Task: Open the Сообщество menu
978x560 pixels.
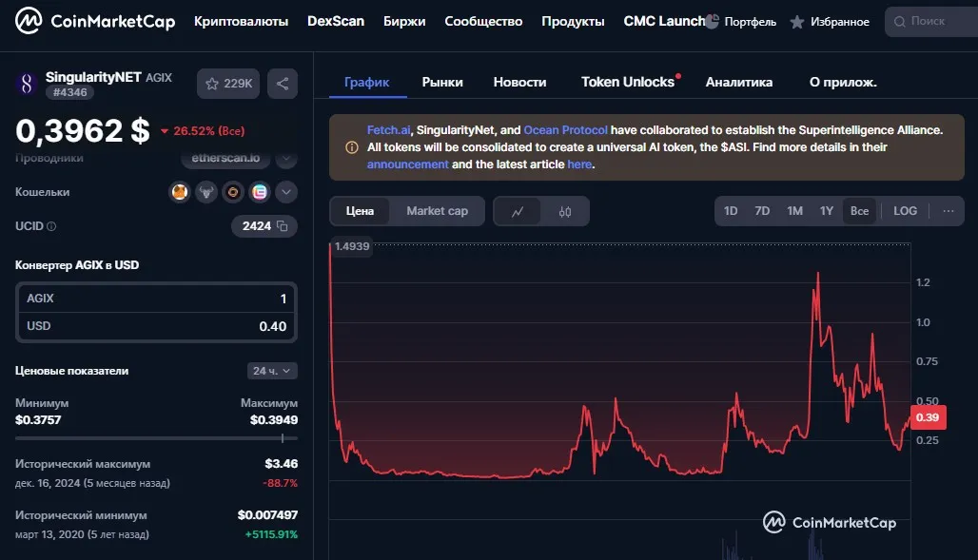Action: pos(483,21)
